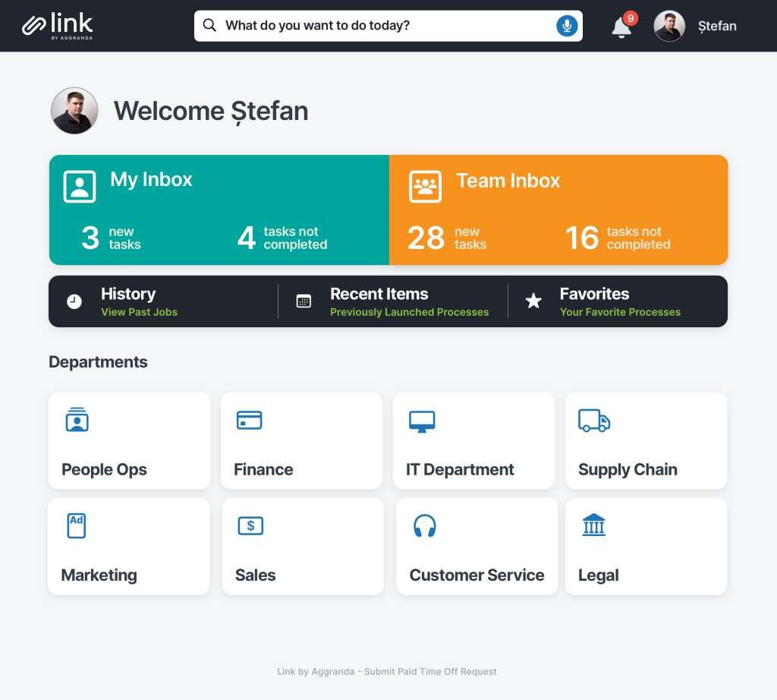Click the History clock icon
Screen dimensions: 777x700
[73, 301]
